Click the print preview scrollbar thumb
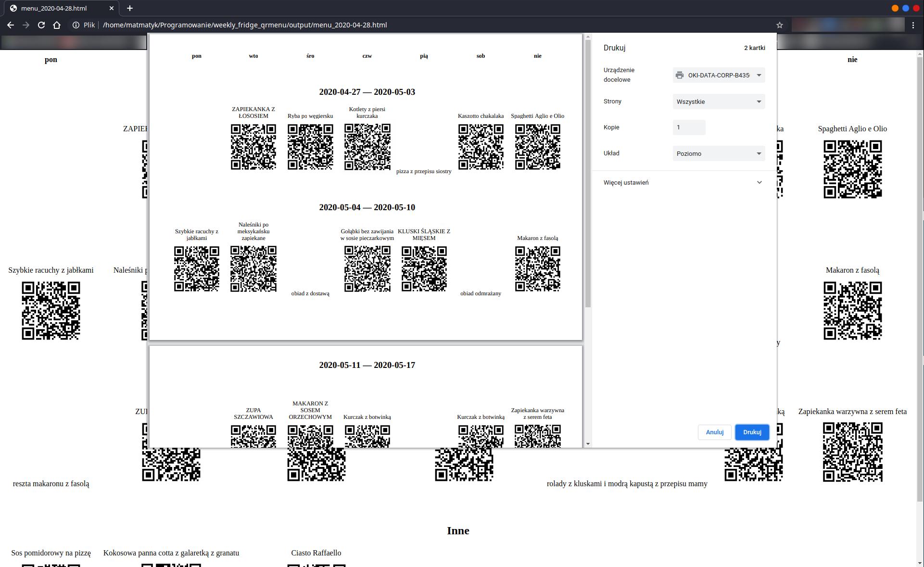 (x=588, y=173)
